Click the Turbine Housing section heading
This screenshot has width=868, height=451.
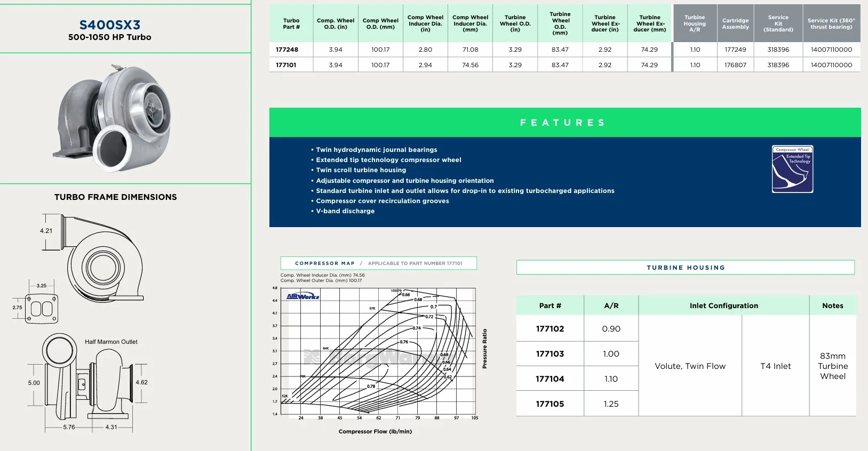click(x=686, y=268)
